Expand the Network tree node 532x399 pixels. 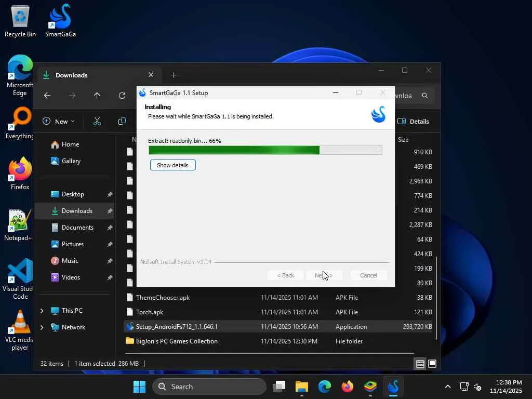point(42,327)
